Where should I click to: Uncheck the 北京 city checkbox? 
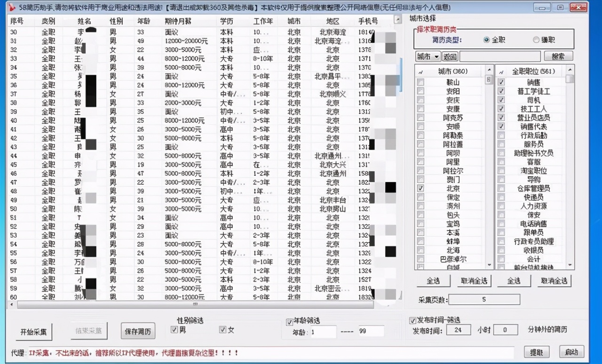[420, 188]
